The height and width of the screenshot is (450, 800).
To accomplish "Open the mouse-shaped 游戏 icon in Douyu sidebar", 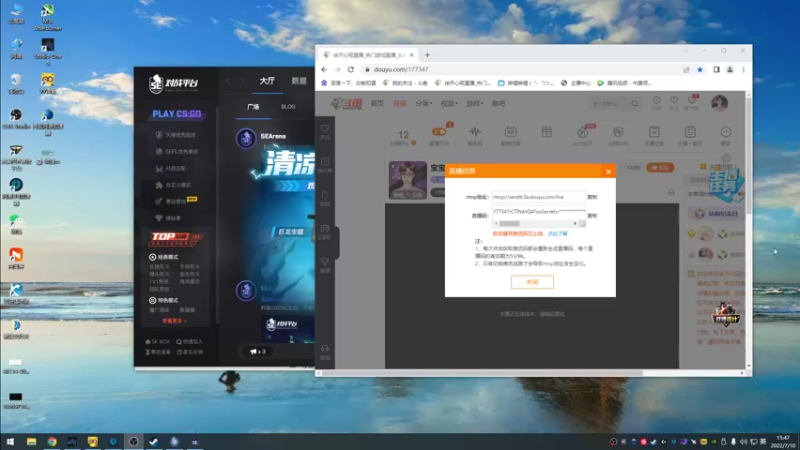I will point(324,198).
